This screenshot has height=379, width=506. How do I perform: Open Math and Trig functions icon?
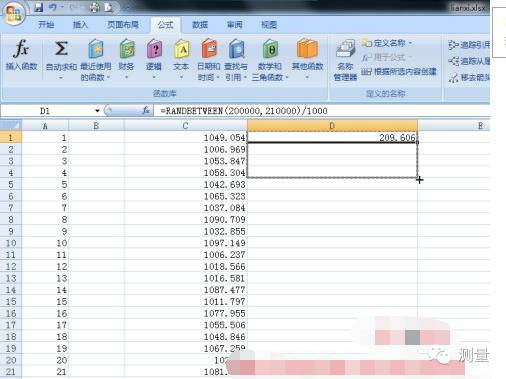(270, 49)
